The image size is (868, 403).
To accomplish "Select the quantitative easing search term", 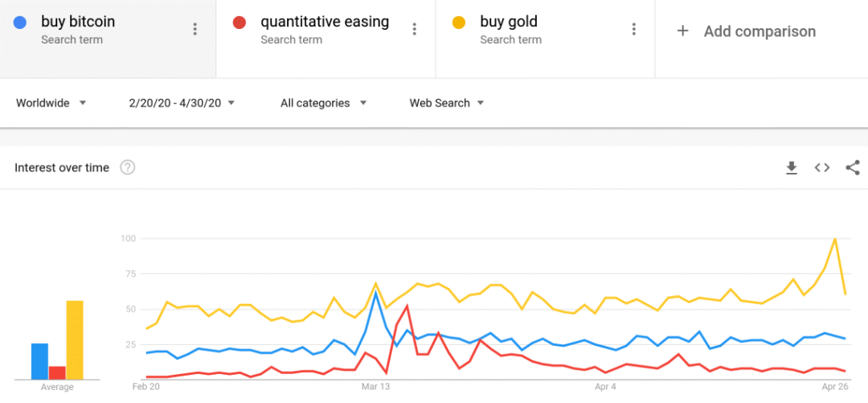I will tap(325, 22).
